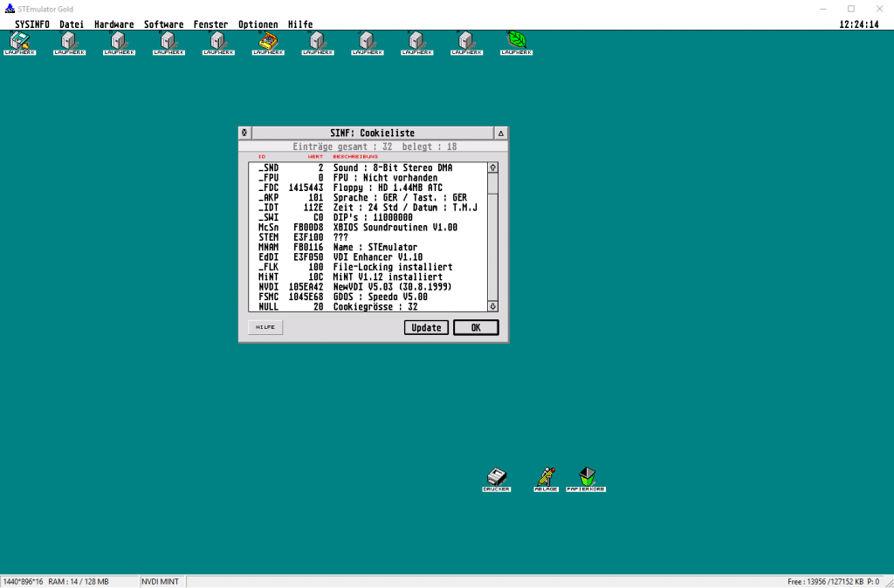Click the Papierkorb trash bin icon
The image size is (894, 588).
click(587, 478)
